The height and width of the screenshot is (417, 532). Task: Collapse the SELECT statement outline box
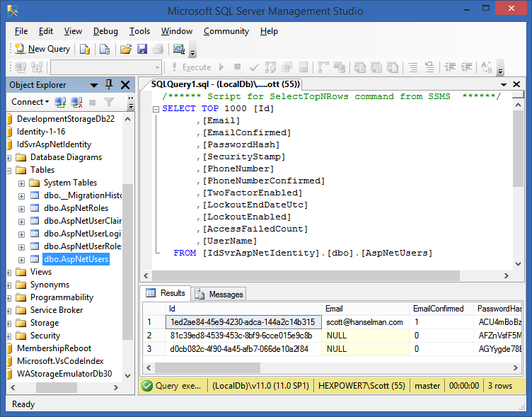tap(156, 109)
